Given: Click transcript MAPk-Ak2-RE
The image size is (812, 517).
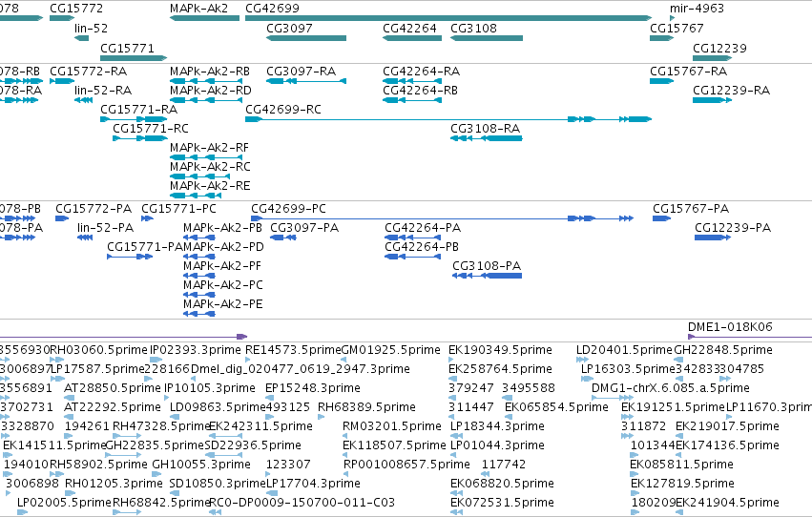Looking at the screenshot, I should click(197, 196).
